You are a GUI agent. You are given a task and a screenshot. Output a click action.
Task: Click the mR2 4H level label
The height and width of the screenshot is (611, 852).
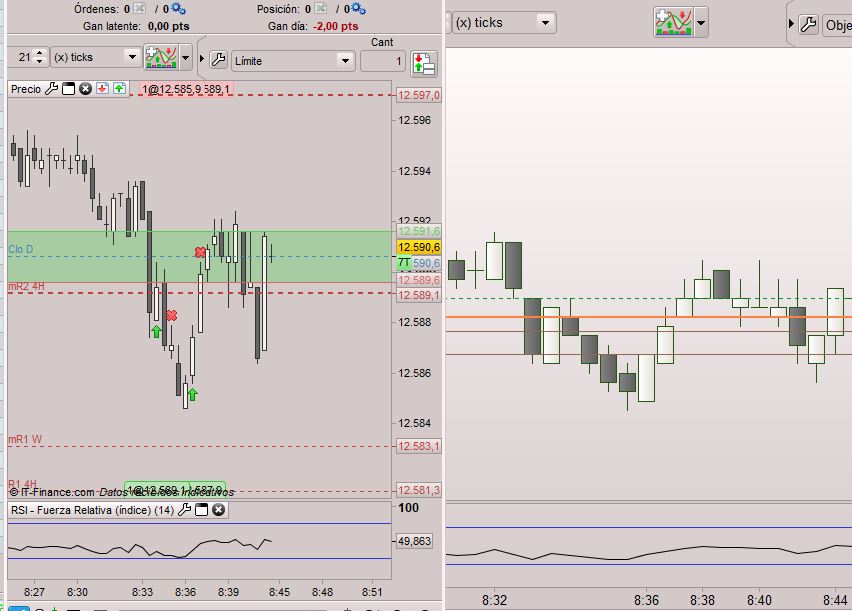[26, 286]
